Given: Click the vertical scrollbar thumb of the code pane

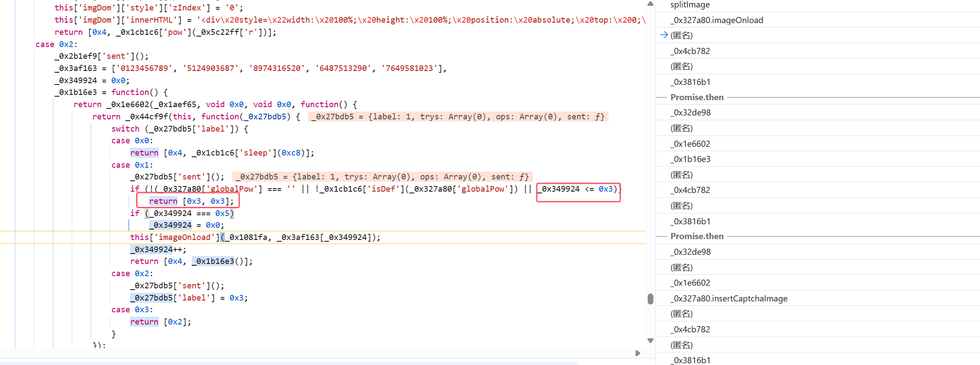Looking at the screenshot, I should pos(650,299).
